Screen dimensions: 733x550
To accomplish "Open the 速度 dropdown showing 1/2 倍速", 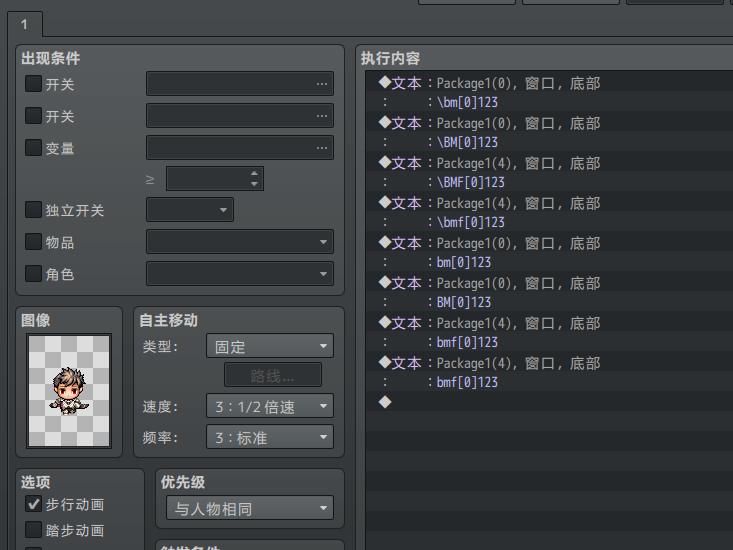I will click(x=270, y=406).
